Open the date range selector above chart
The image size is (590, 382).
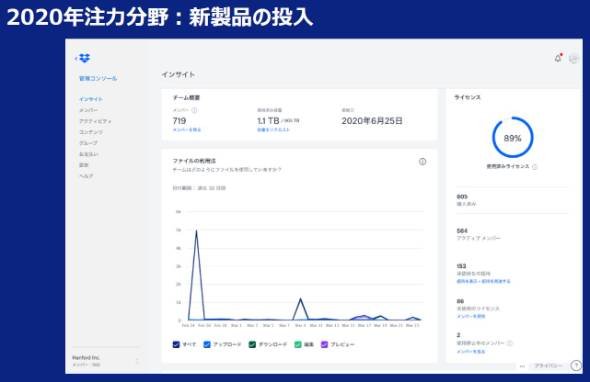pyautogui.click(x=199, y=188)
